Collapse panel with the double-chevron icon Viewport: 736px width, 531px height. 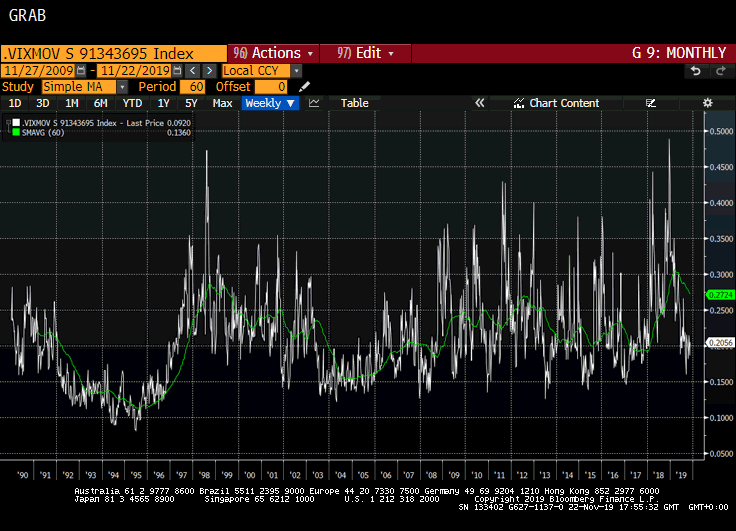(x=479, y=103)
